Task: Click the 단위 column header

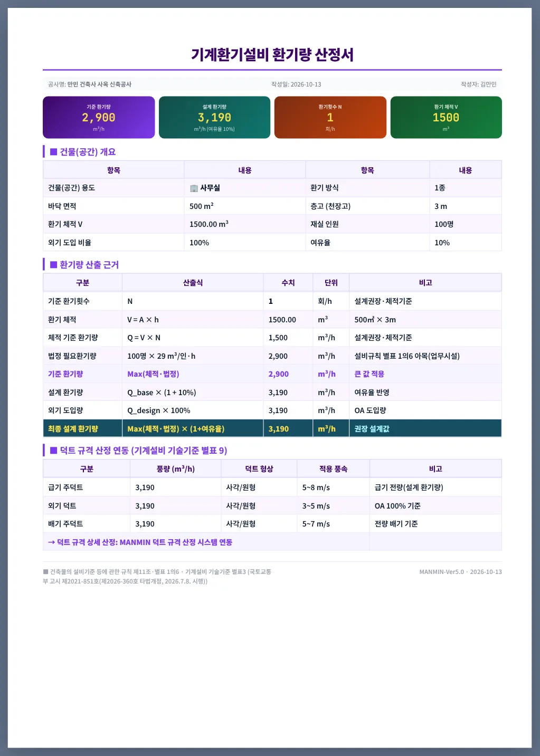Action: pos(331,283)
